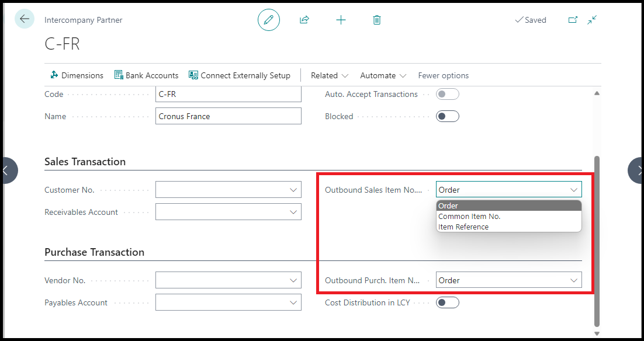Viewport: 644px width, 341px height.
Task: Open Connect Externally Setup
Action: coord(240,75)
